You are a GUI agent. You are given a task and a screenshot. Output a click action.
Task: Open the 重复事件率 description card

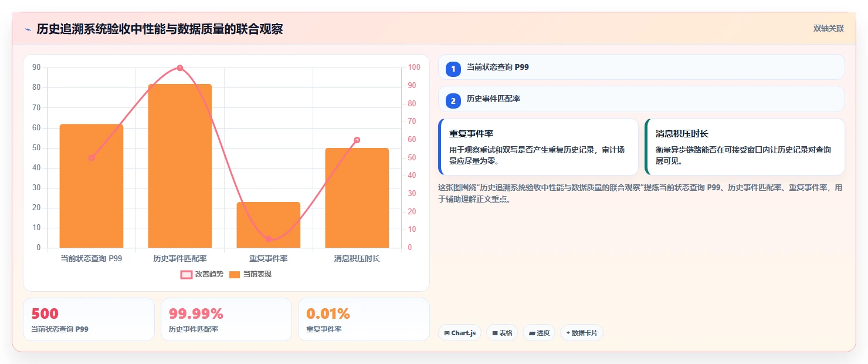coord(538,147)
